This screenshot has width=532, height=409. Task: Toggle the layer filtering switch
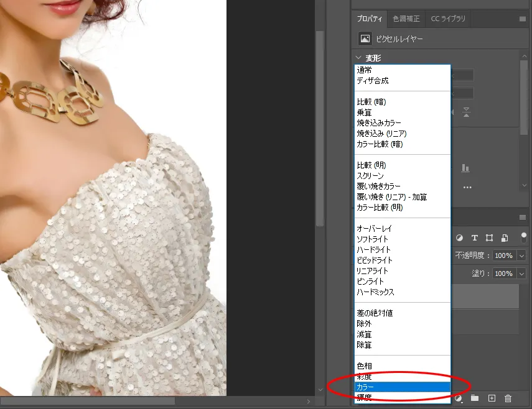[x=524, y=237]
